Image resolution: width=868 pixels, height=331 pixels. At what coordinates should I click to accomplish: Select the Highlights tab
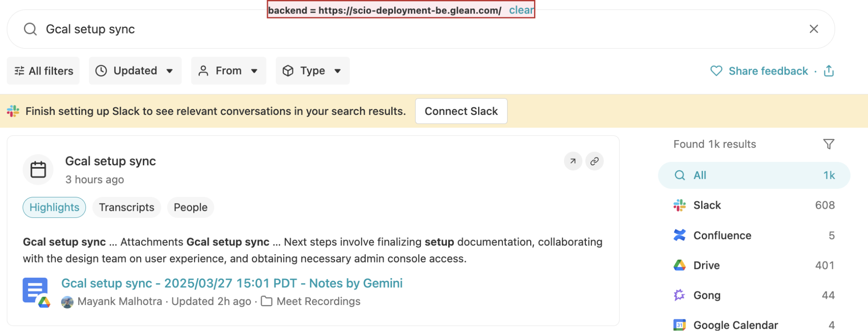54,207
